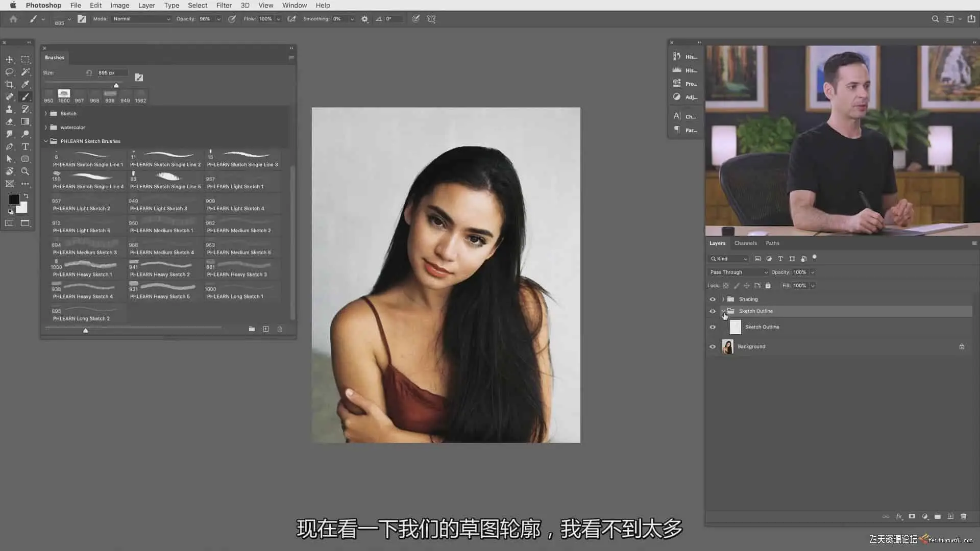Click the trash icon in Layers panel
Image resolution: width=980 pixels, height=551 pixels.
tap(963, 516)
